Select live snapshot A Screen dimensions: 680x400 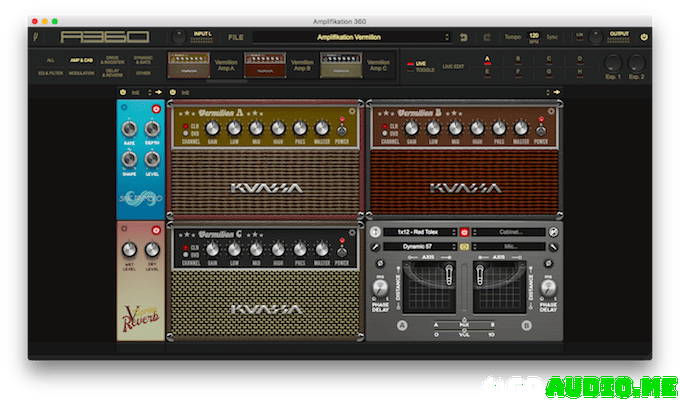(x=487, y=60)
